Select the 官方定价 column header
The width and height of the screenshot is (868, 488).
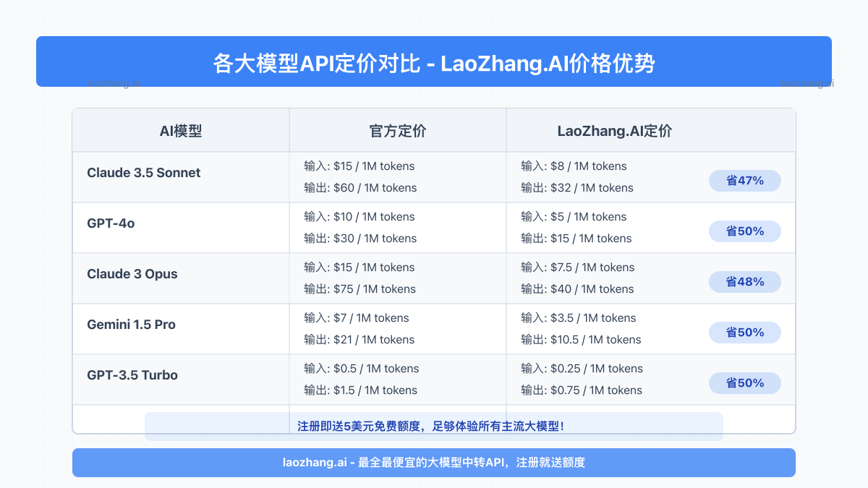click(398, 131)
